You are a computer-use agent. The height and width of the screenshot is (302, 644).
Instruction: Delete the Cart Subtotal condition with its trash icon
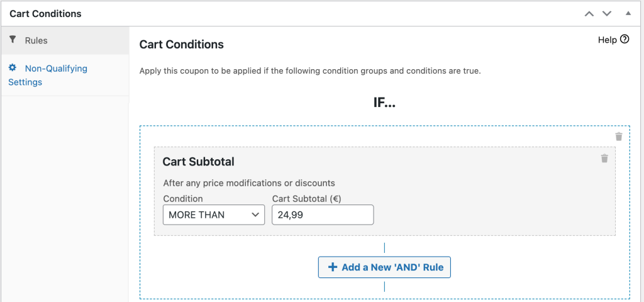604,158
